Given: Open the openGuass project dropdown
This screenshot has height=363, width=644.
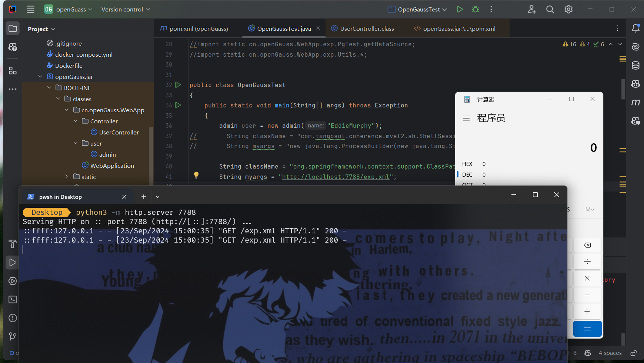Looking at the screenshot, I should [69, 9].
